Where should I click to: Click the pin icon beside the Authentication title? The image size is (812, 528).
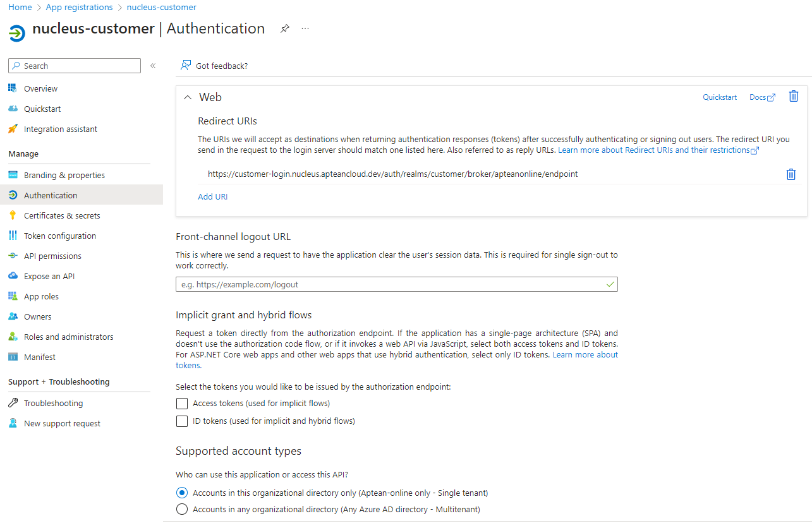tap(285, 29)
